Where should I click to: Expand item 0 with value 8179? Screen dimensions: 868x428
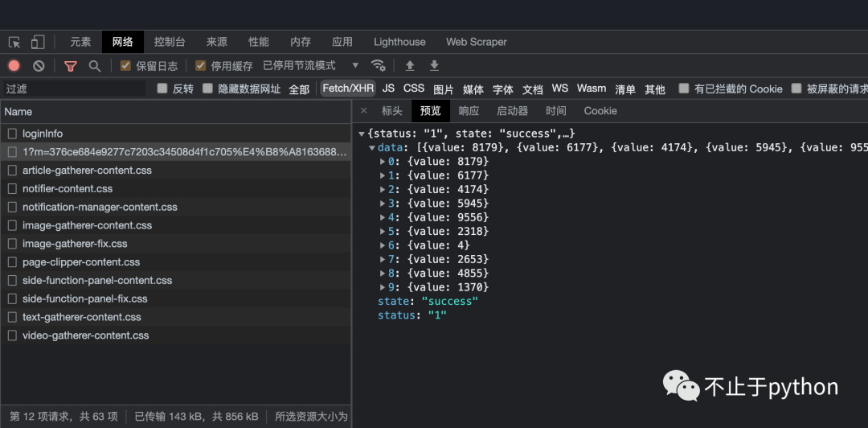coord(382,162)
